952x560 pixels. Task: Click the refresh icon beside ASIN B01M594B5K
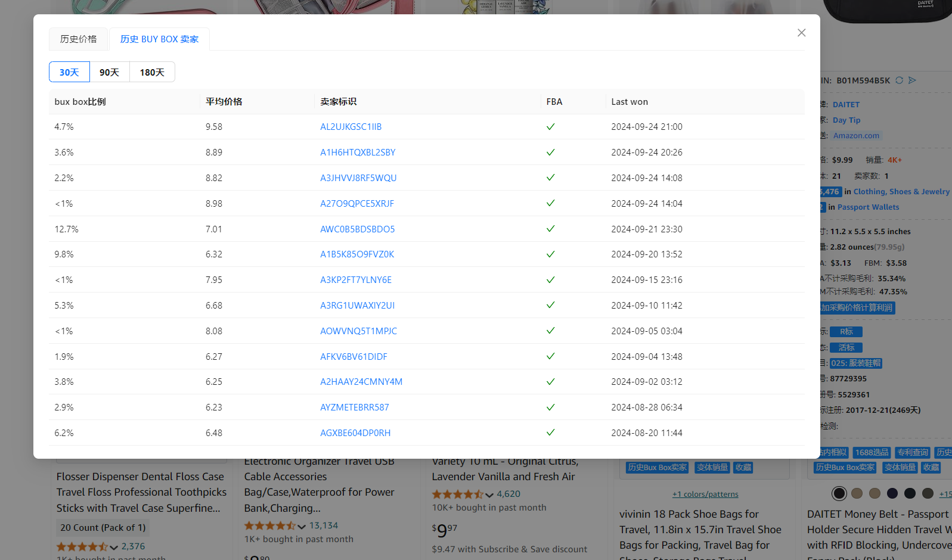899,80
